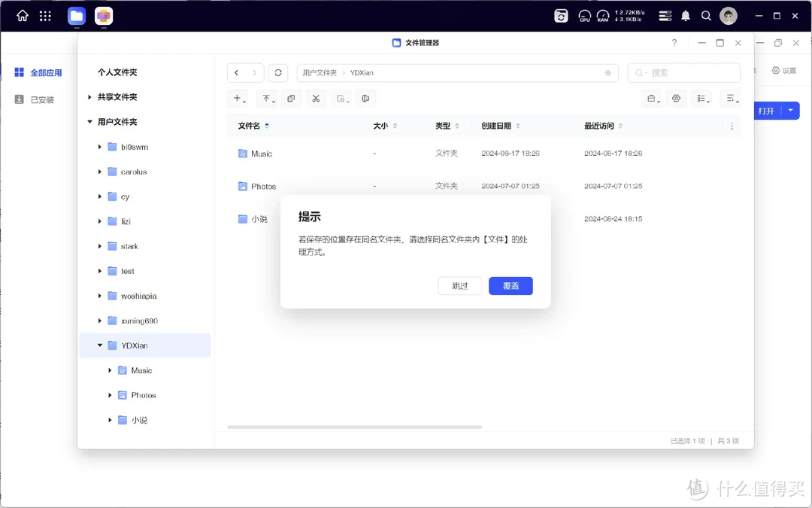812x508 pixels.
Task: Open the app grid launcher icon
Action: [45, 16]
